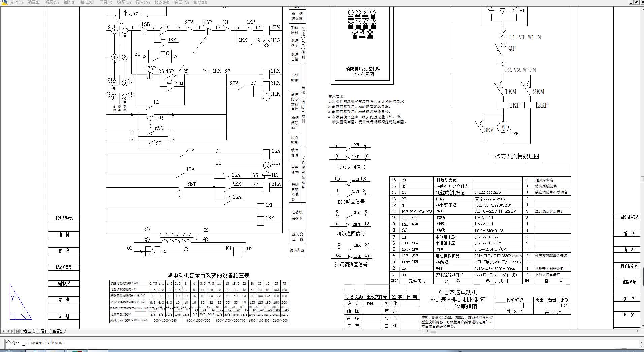The width and height of the screenshot is (644, 352).
Task: Click next layout tab arrow
Action: pyautogui.click(x=12, y=331)
